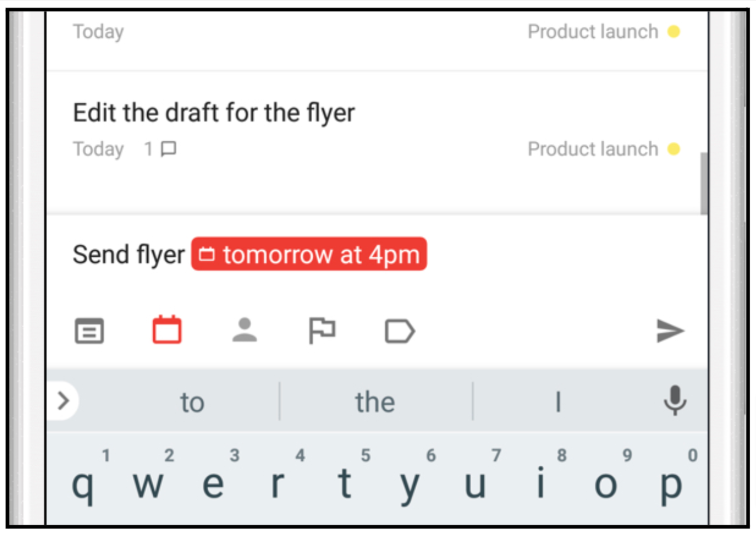Open the task description editor icon

click(89, 331)
